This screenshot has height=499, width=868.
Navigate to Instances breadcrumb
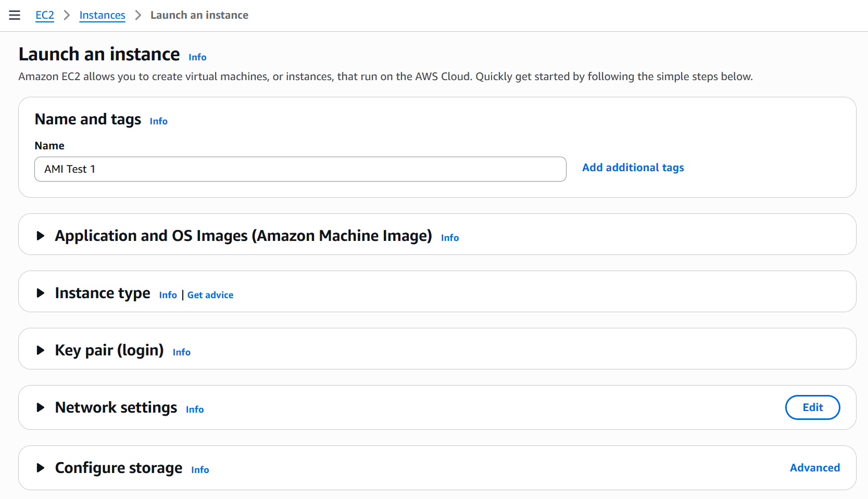point(102,15)
